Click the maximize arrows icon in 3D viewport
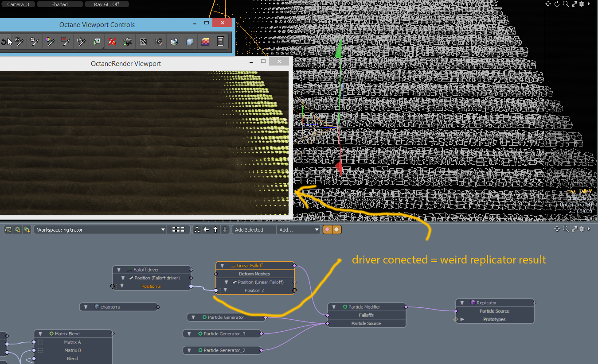 pyautogui.click(x=574, y=4)
